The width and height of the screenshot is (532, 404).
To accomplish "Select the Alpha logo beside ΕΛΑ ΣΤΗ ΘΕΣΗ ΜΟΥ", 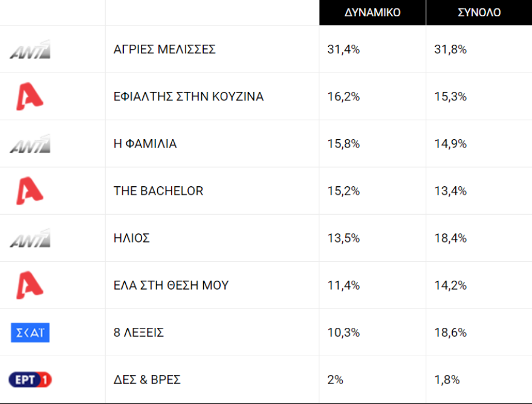I will (30, 285).
